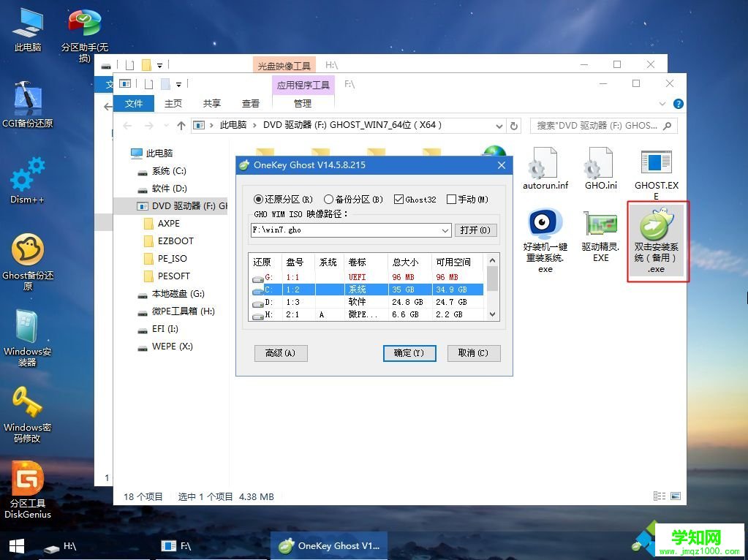
Task: Open the GHO image path dropdown
Action: (443, 230)
